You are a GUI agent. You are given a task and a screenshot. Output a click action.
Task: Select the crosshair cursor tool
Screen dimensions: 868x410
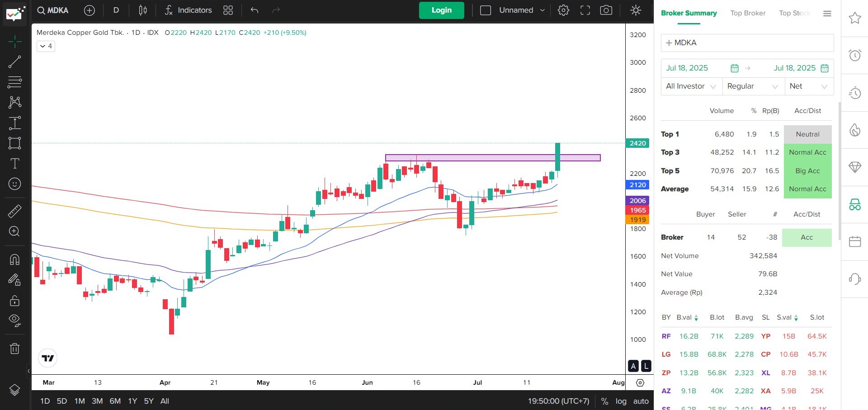[15, 42]
